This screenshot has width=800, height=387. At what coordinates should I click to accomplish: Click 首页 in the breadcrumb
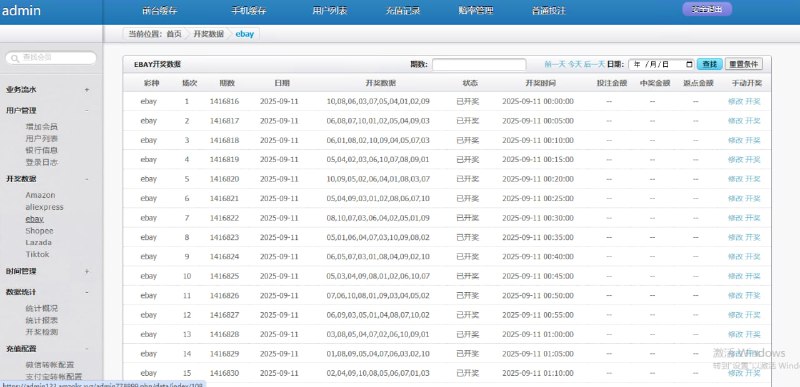(174, 34)
